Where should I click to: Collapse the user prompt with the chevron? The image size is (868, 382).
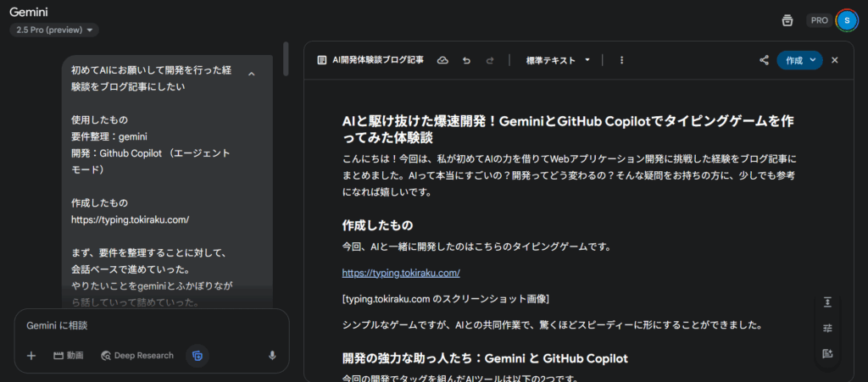(251, 75)
